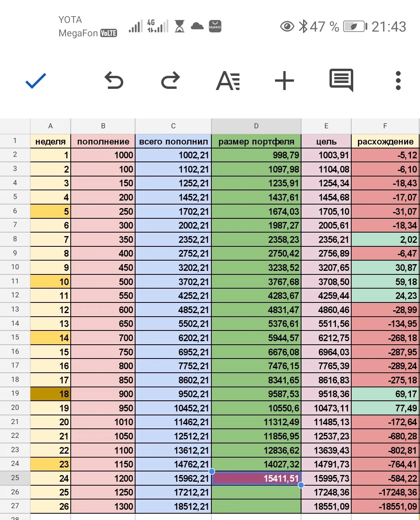Tap the battery indicator in status bar
This screenshot has height=520, width=420.
tap(355, 26)
